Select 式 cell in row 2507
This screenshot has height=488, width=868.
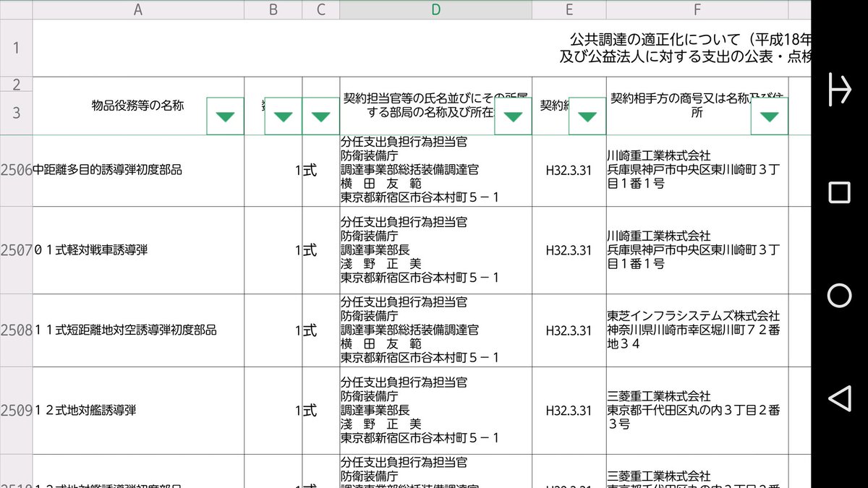(x=320, y=250)
